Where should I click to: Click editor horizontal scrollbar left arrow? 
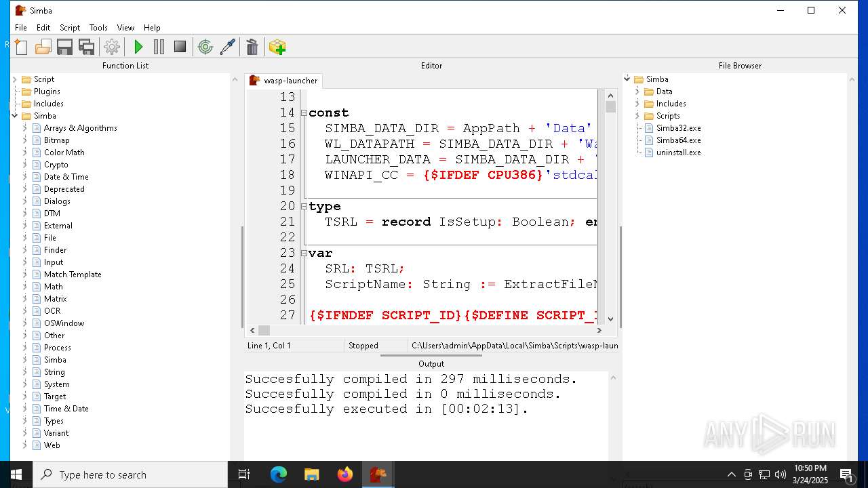(x=252, y=330)
